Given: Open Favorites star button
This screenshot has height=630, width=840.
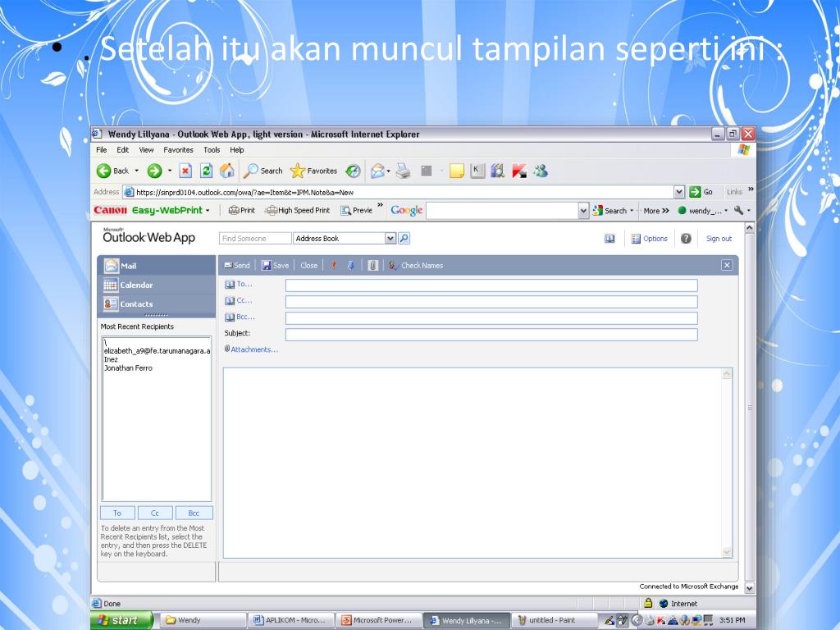Looking at the screenshot, I should point(313,171).
